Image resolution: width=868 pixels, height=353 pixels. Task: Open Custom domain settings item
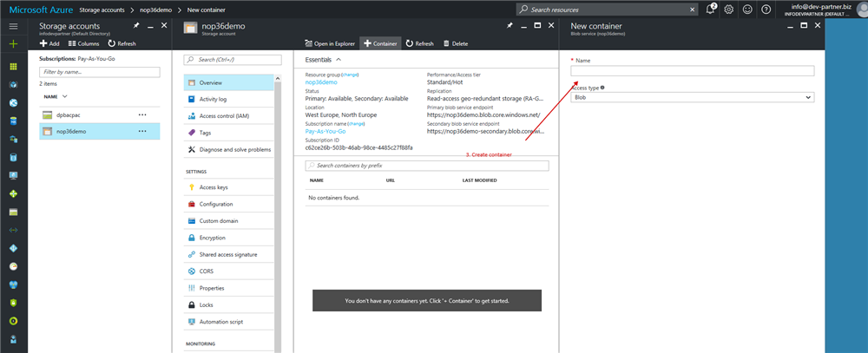[x=228, y=221]
